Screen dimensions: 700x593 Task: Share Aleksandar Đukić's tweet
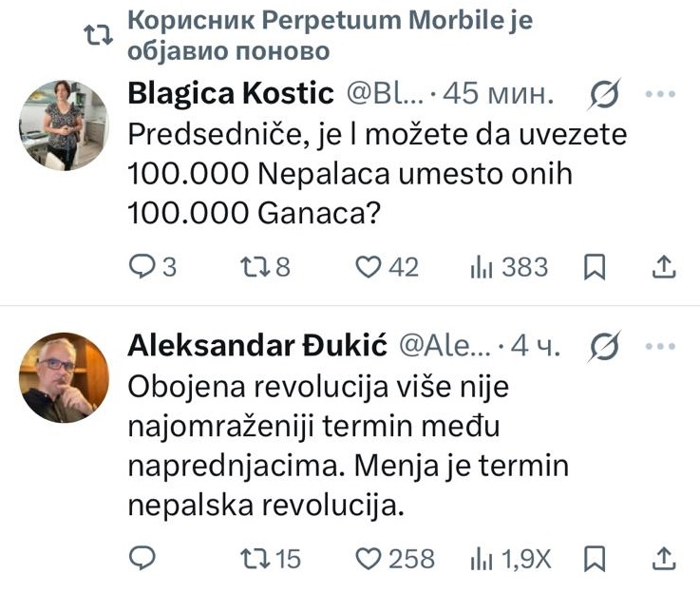[x=664, y=559]
